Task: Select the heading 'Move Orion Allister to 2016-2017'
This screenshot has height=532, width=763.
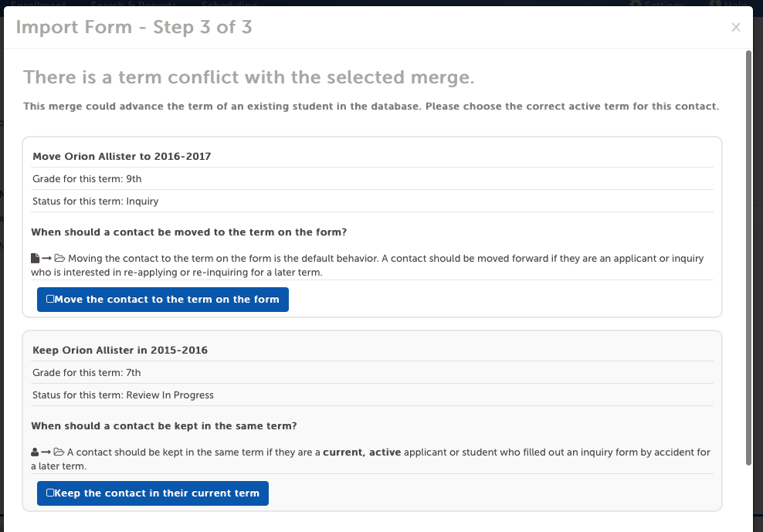Action: click(122, 156)
